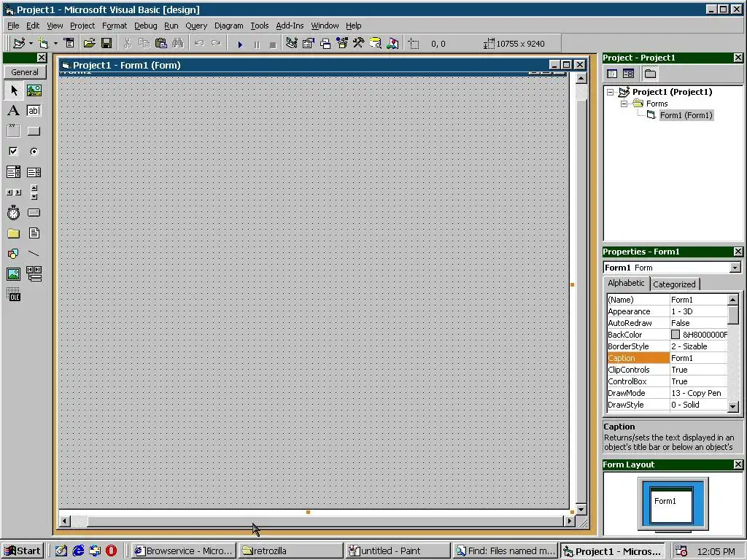Open the Debug menu
Screen dimensions: 747x560
coord(145,26)
